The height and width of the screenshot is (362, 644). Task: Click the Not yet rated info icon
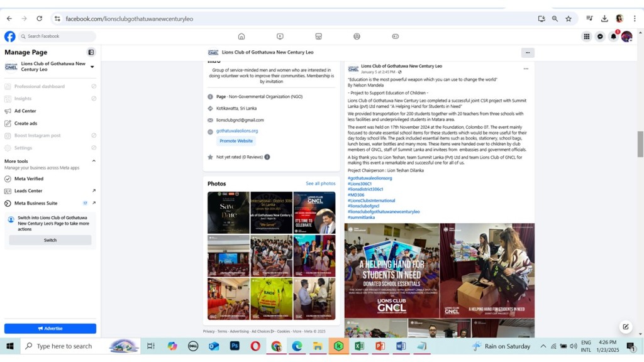(267, 156)
